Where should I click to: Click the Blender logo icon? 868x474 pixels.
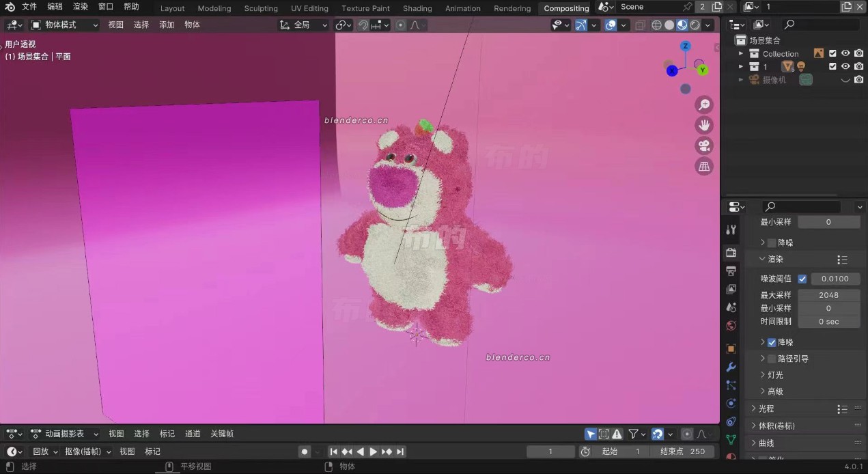[10, 7]
